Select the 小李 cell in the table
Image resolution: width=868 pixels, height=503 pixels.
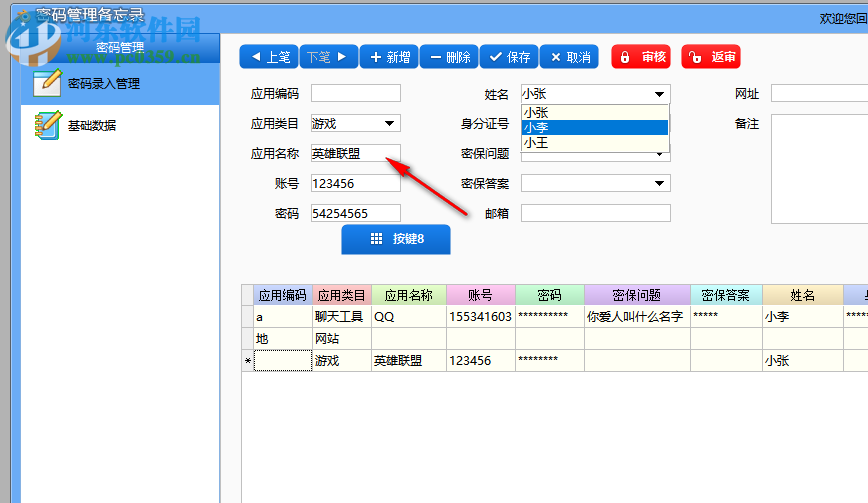point(802,317)
